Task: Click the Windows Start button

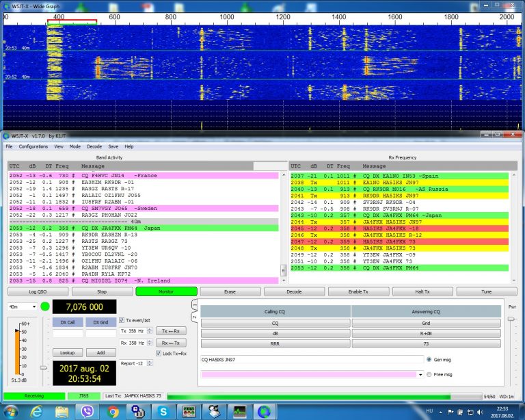Action: pyautogui.click(x=12, y=411)
